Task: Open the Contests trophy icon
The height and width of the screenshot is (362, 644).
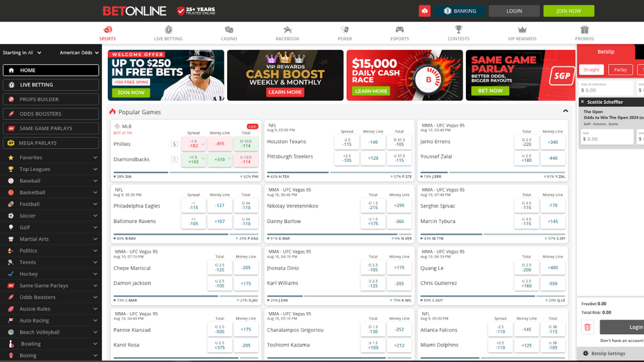Action: coord(458,29)
